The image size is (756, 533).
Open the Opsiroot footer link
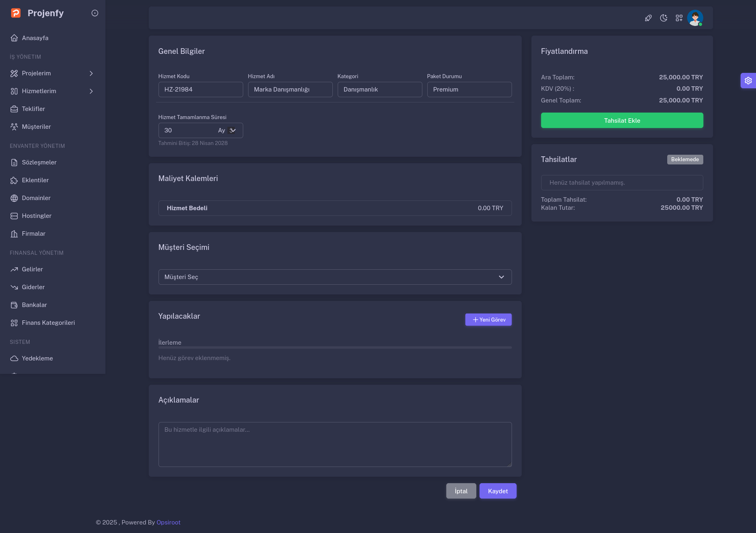tap(168, 522)
